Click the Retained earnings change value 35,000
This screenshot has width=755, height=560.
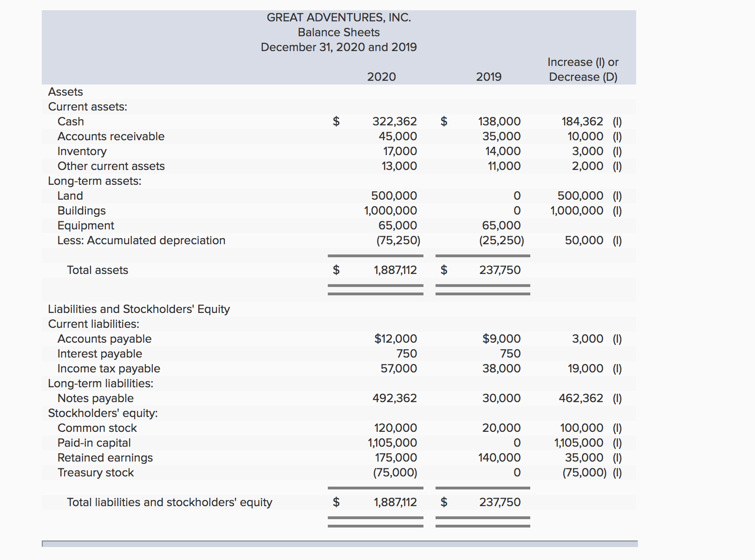pyautogui.click(x=584, y=458)
